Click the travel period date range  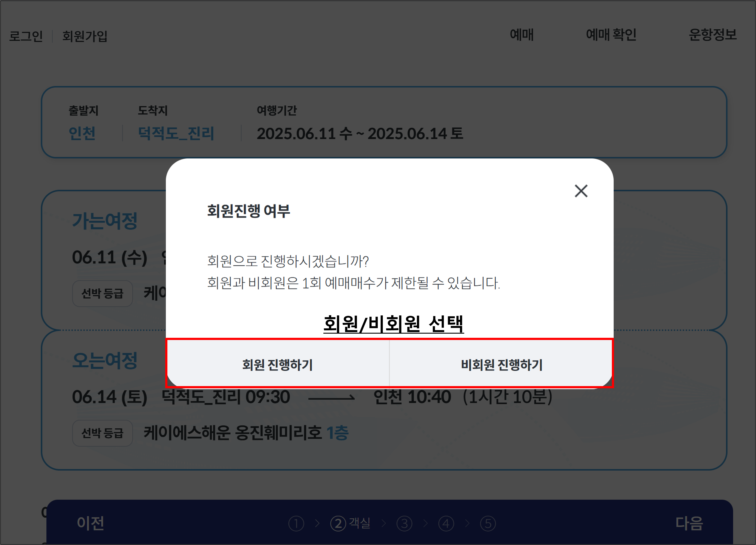coord(360,134)
